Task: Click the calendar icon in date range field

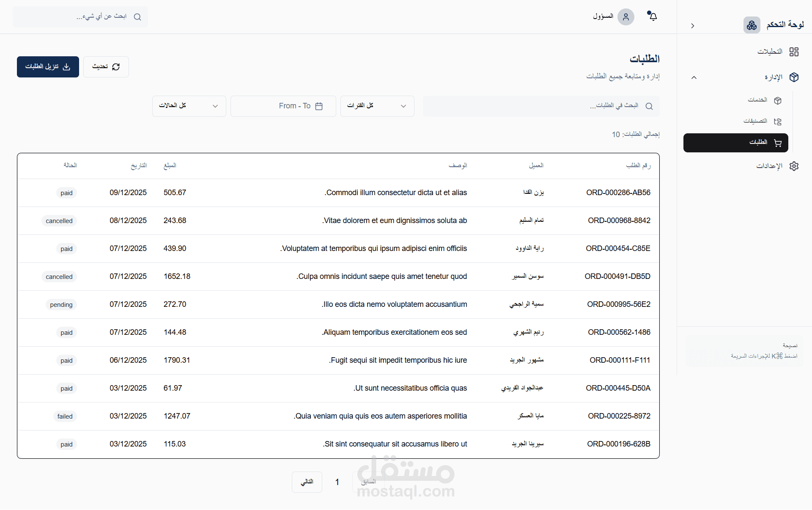Action: (x=319, y=106)
